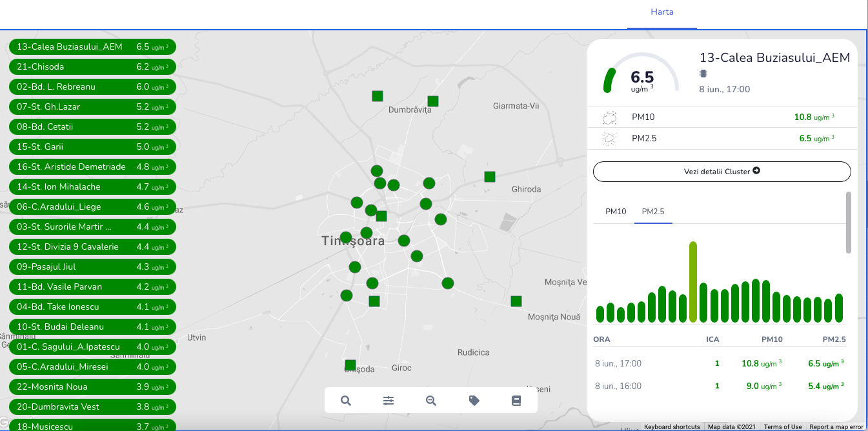Select the square sensor marker near Ghiroda
Screen dimensions: 868x431
[x=490, y=176]
